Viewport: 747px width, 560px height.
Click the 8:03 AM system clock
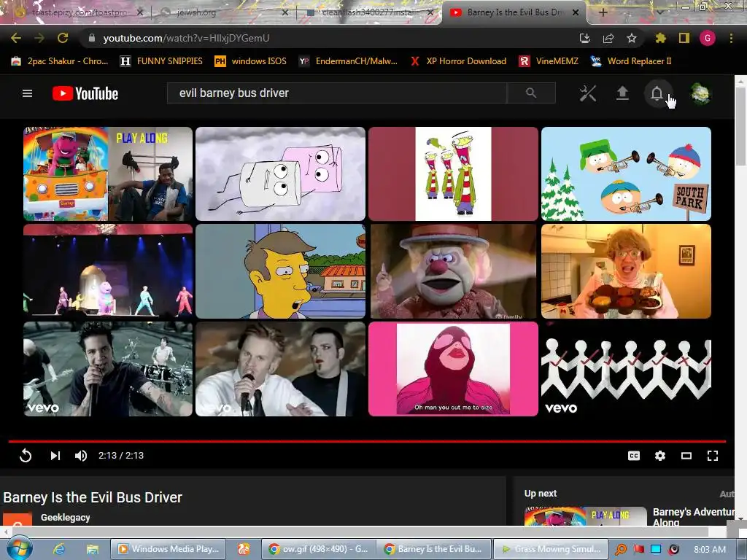coord(710,549)
